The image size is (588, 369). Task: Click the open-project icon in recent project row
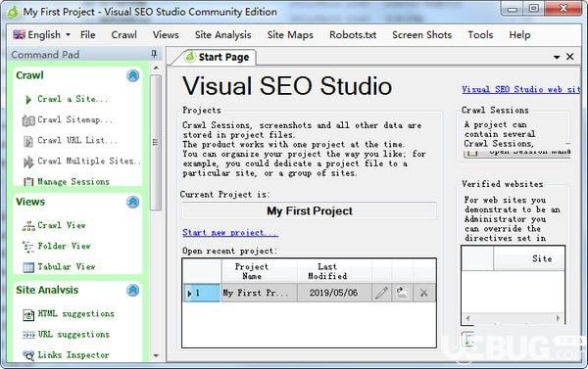click(x=402, y=293)
